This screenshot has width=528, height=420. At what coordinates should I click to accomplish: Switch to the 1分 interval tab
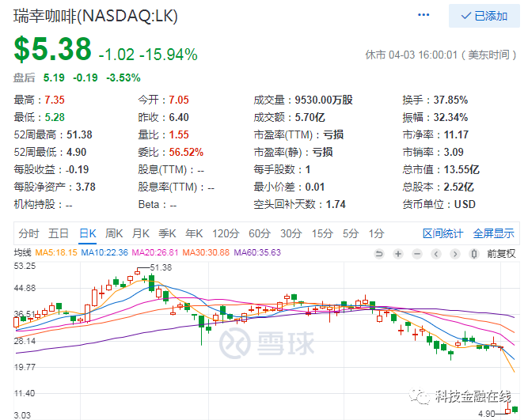click(377, 233)
